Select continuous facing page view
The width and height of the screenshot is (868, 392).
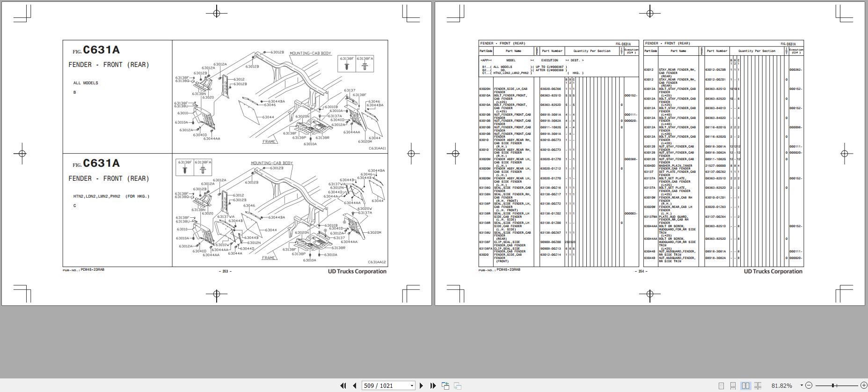click(x=758, y=385)
